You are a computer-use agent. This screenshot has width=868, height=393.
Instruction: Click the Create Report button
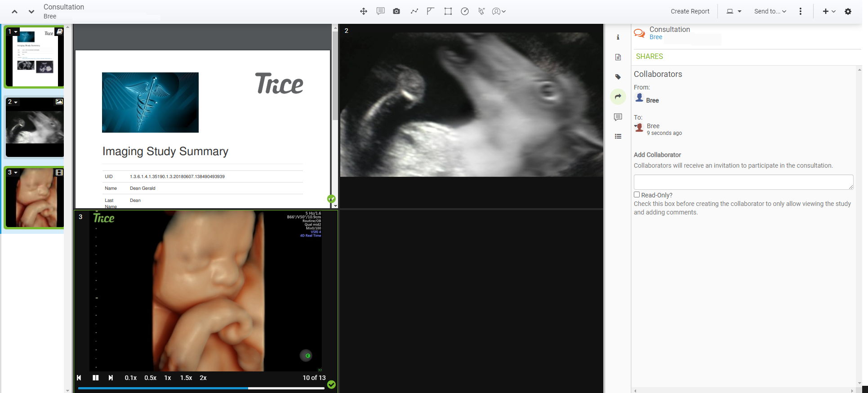(690, 11)
